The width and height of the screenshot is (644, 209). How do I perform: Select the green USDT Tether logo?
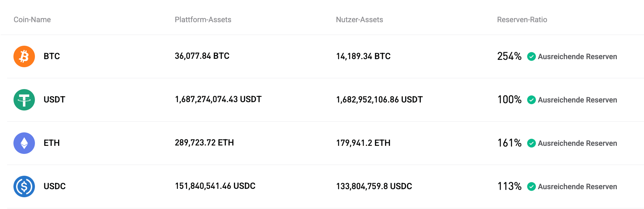coord(24,99)
